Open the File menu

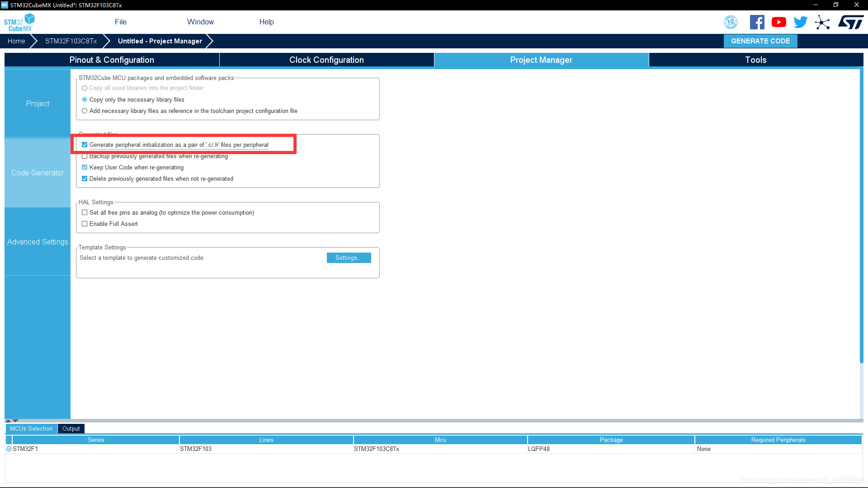coord(119,22)
